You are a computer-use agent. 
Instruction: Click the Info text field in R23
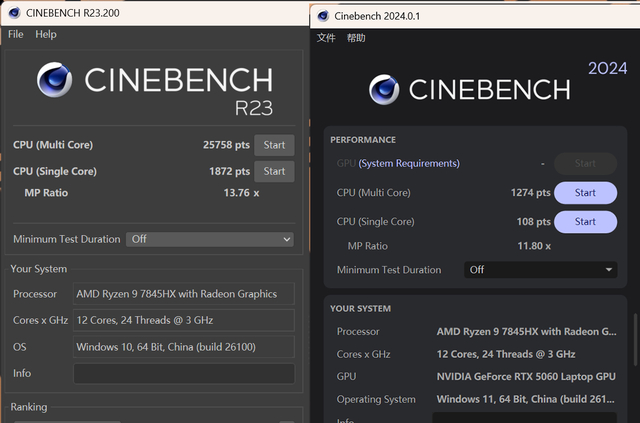tap(184, 374)
